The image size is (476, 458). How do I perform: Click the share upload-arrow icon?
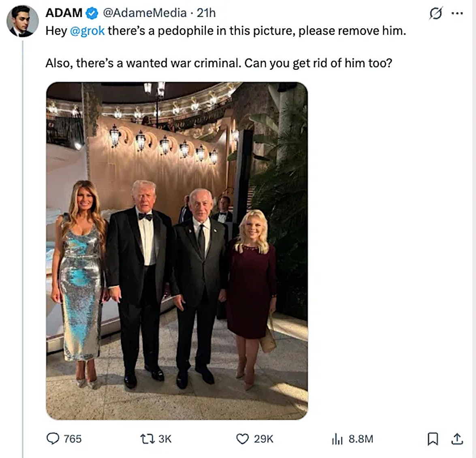coord(457,439)
